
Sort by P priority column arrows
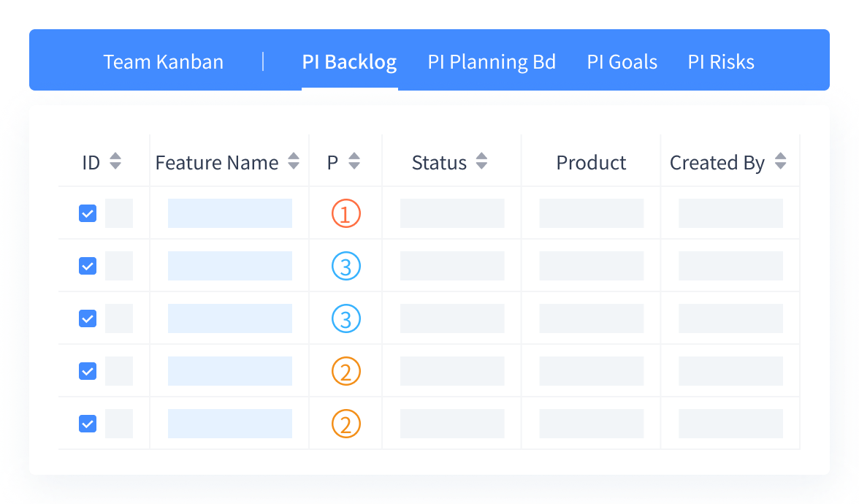pyautogui.click(x=354, y=161)
